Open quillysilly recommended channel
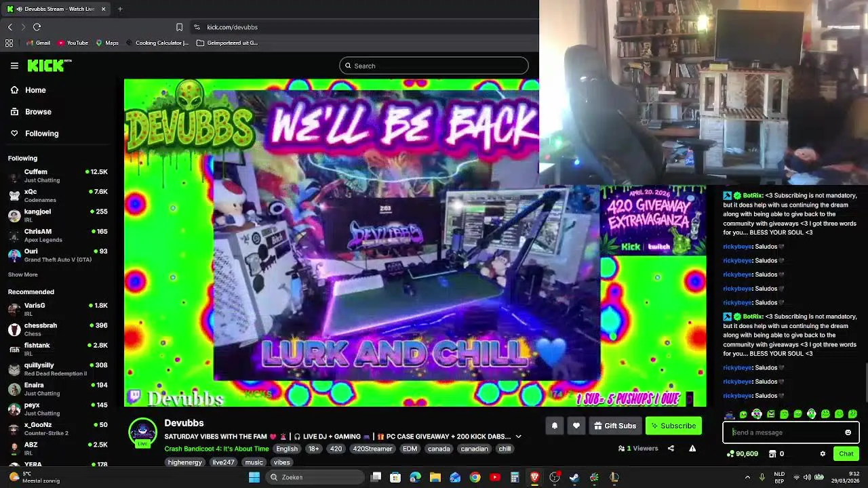The width and height of the screenshot is (868, 488). click(58, 369)
